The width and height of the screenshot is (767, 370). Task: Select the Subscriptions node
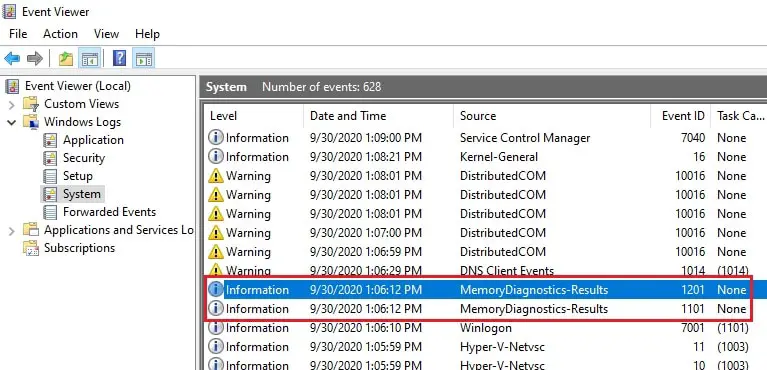[79, 248]
